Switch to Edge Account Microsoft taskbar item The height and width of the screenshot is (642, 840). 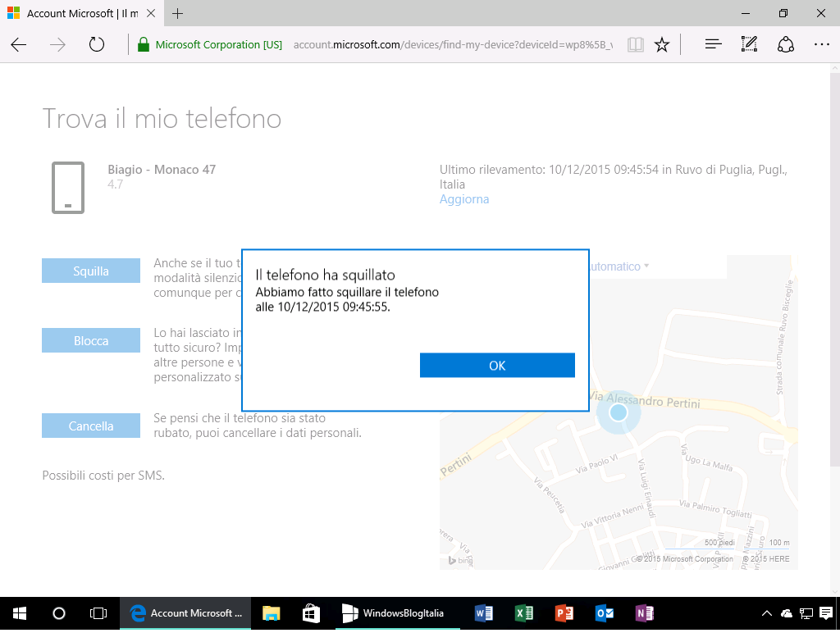point(185,613)
